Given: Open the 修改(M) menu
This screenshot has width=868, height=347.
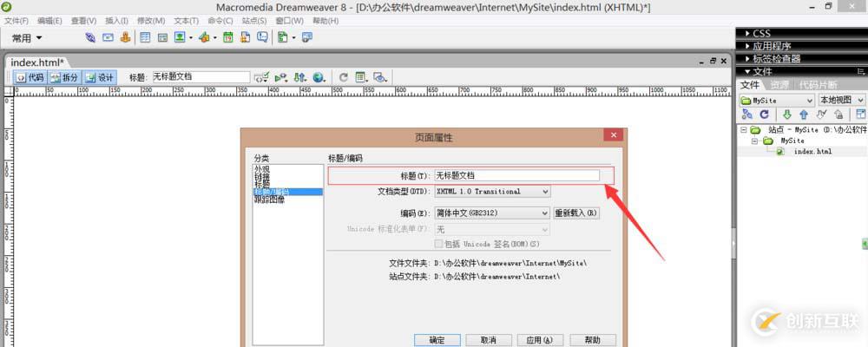Looking at the screenshot, I should tap(150, 21).
